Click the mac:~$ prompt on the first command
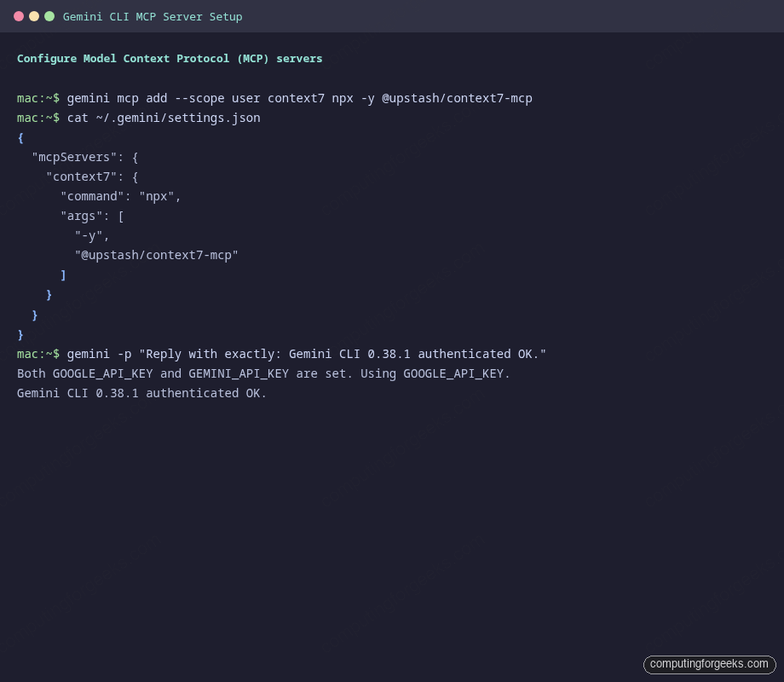The width and height of the screenshot is (784, 682). pyautogui.click(x=37, y=98)
